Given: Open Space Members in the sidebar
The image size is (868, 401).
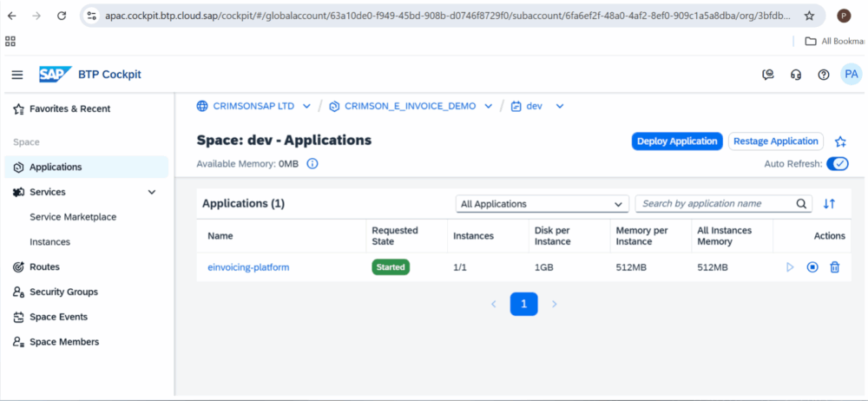Looking at the screenshot, I should [x=63, y=342].
